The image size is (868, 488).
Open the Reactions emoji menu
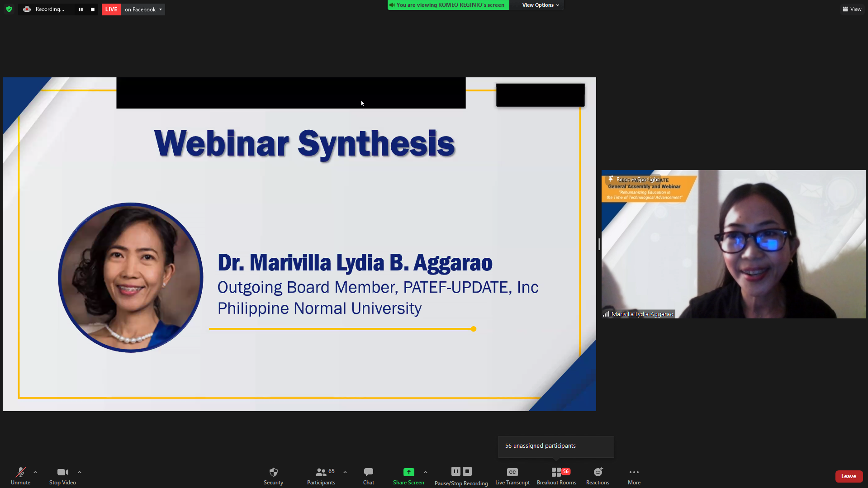click(x=598, y=475)
